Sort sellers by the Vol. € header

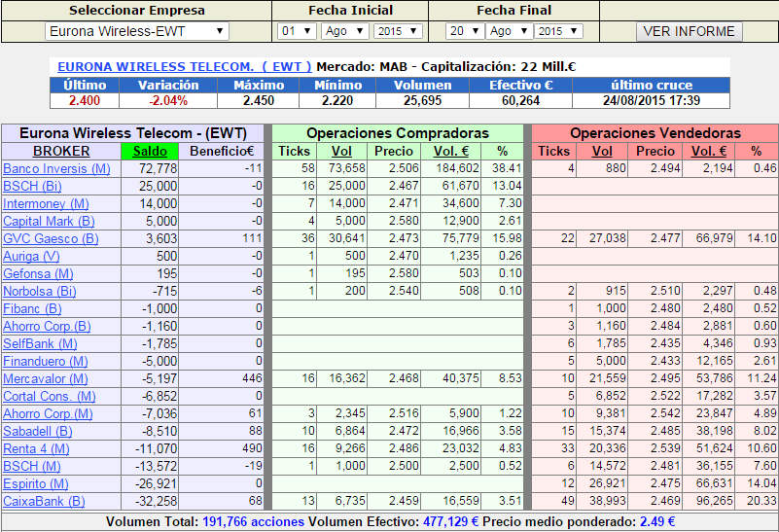tap(708, 151)
